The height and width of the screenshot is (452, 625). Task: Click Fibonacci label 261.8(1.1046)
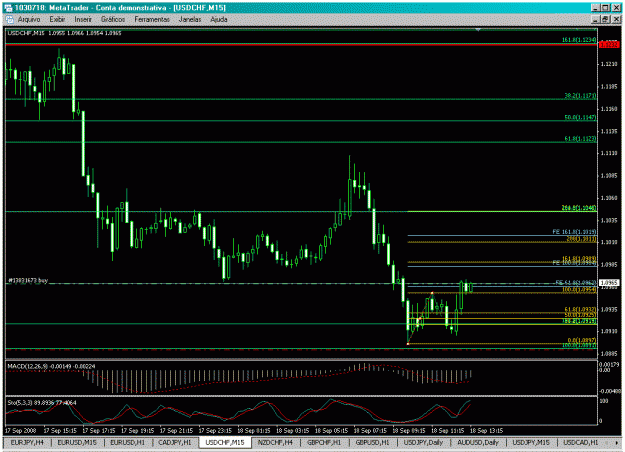[x=579, y=208]
